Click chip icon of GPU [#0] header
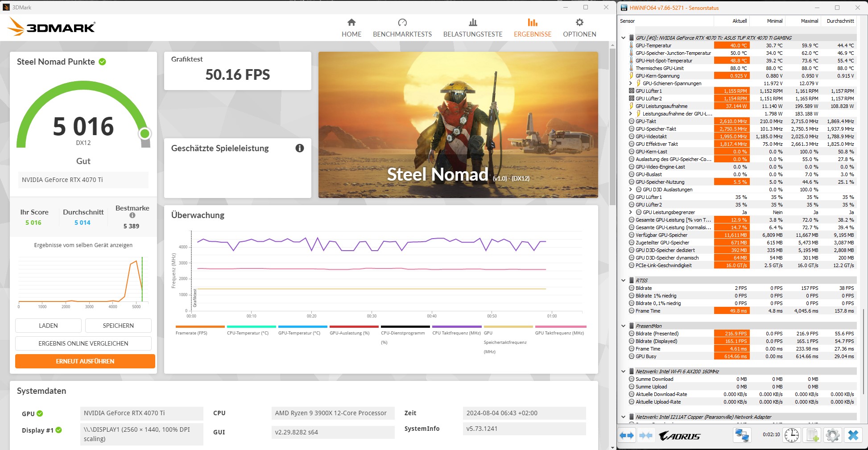The width and height of the screenshot is (868, 450). (x=632, y=38)
